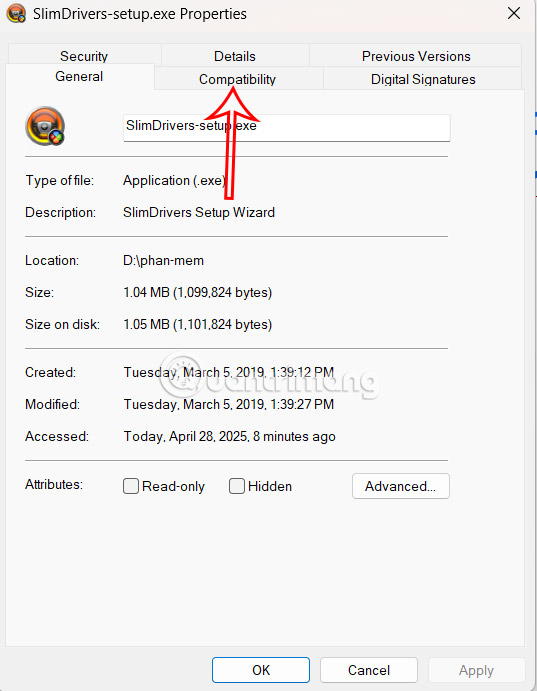Image resolution: width=537 pixels, height=691 pixels.
Task: Click the Apply button
Action: 476,670
